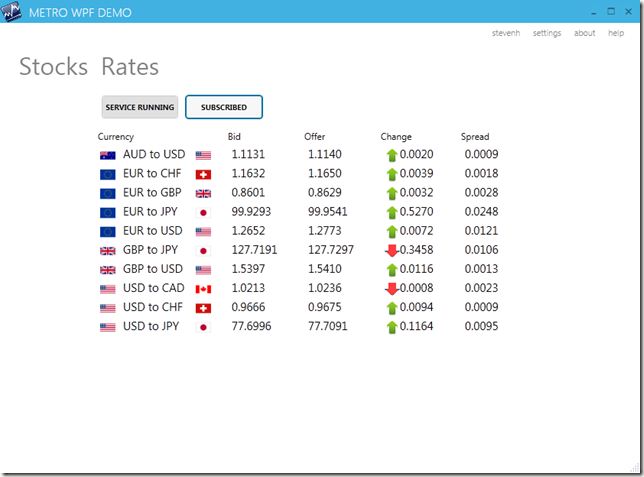Select the EUR to CHF pair label
Image resolution: width=644 pixels, height=477 pixels.
coord(152,173)
